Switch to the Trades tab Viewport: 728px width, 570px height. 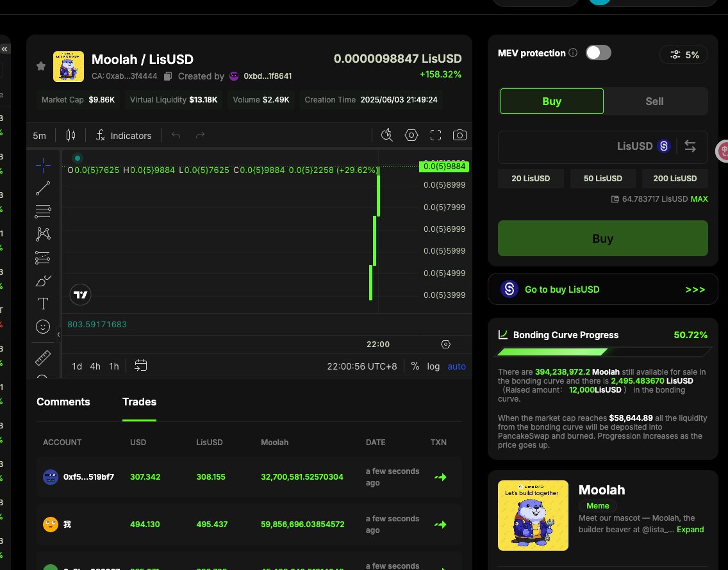click(139, 402)
